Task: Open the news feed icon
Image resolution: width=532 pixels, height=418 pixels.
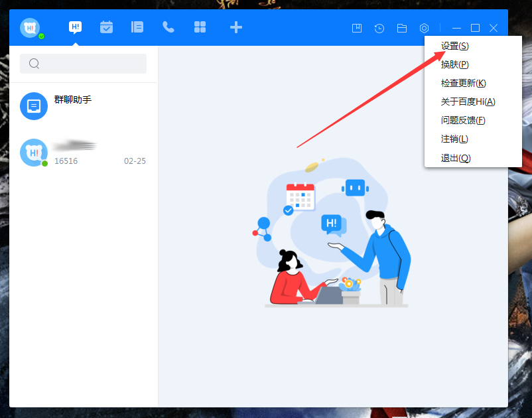Action: pyautogui.click(x=137, y=27)
